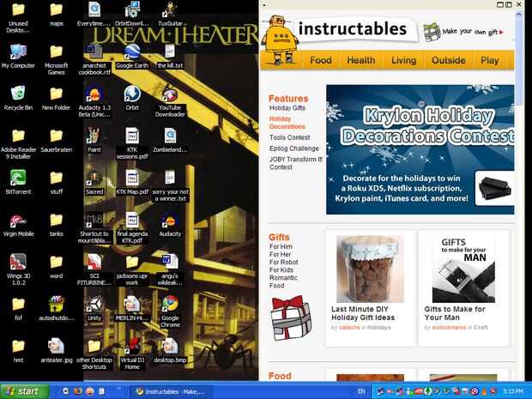The image size is (532, 399).
Task: Click the Krylon Holiday Decorations Contest banner
Action: pos(420,149)
